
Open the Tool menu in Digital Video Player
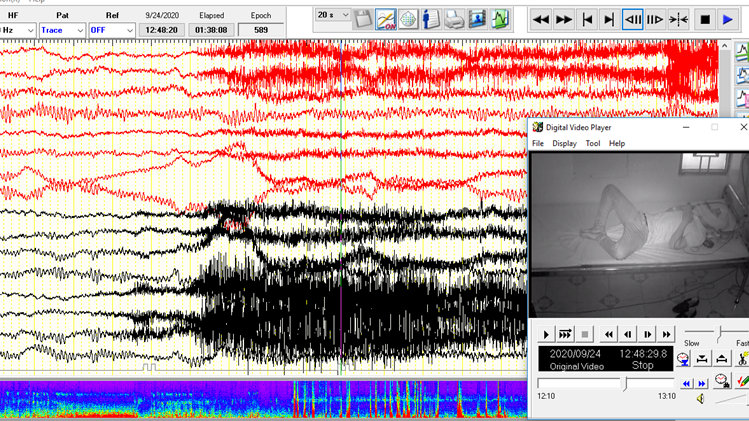point(593,143)
